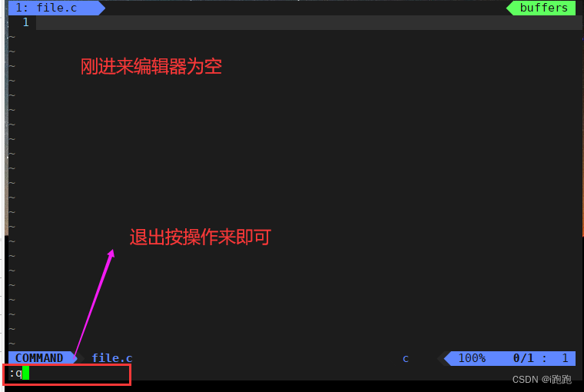This screenshot has width=584, height=392.
Task: Click the 100% position percentage
Action: (472, 358)
